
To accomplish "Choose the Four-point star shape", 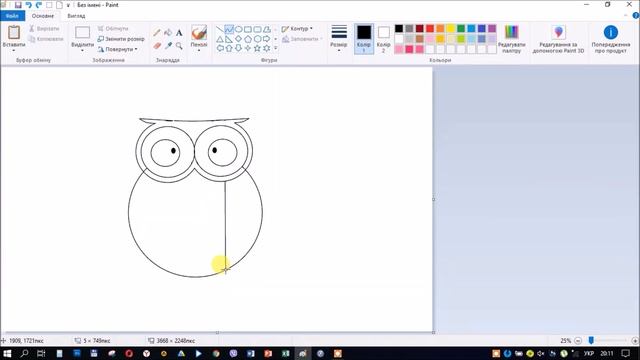I will 248,49.
